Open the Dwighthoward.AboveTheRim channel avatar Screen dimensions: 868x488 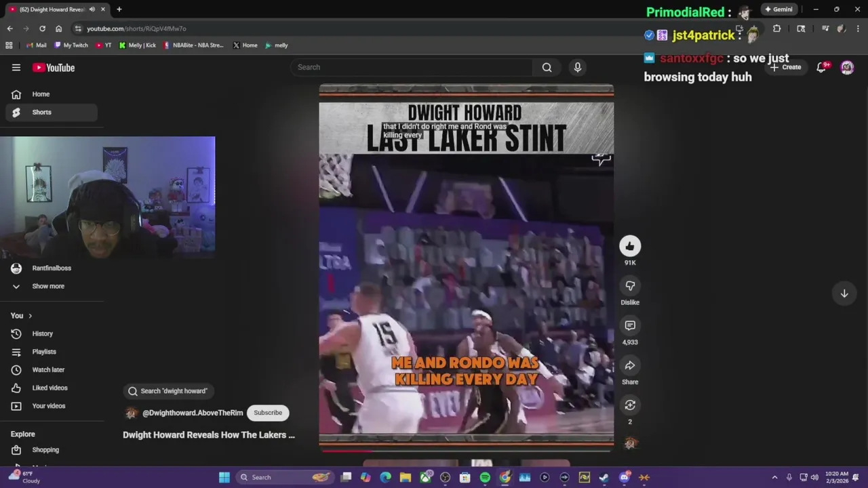131,413
